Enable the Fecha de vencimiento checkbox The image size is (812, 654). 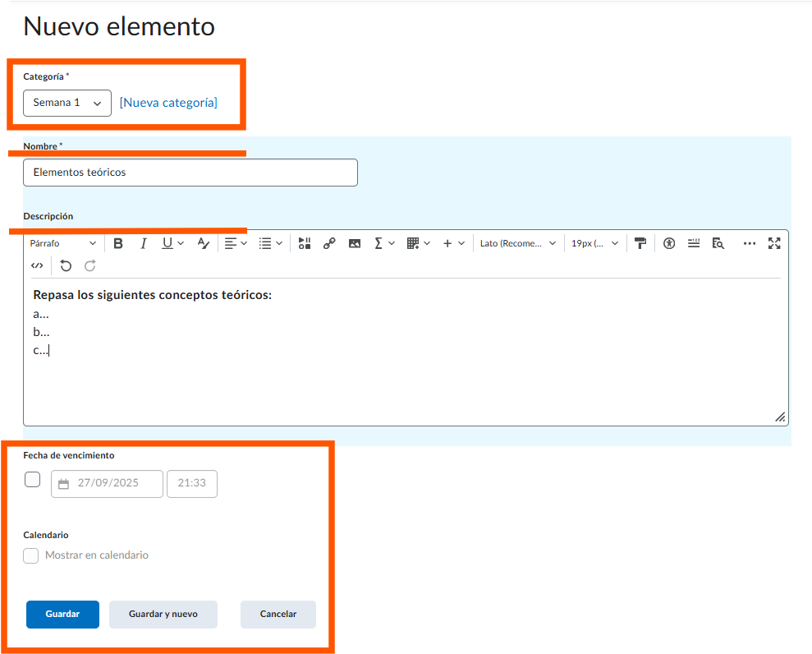33,480
